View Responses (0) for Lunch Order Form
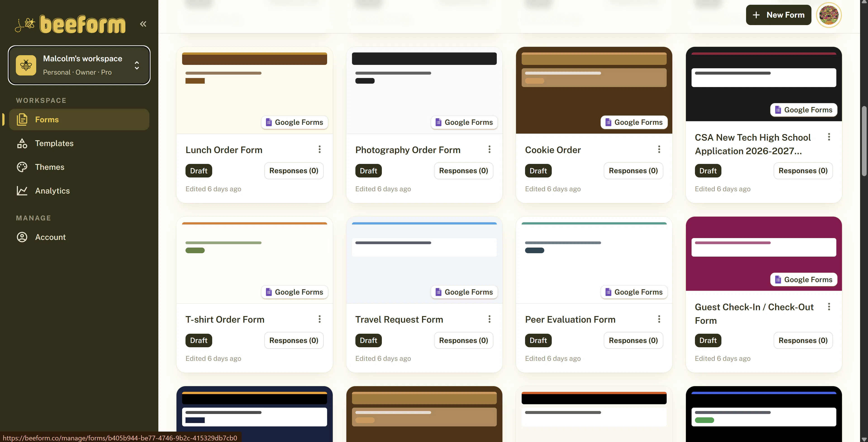Screen dimensions: 868x442 tap(294, 171)
